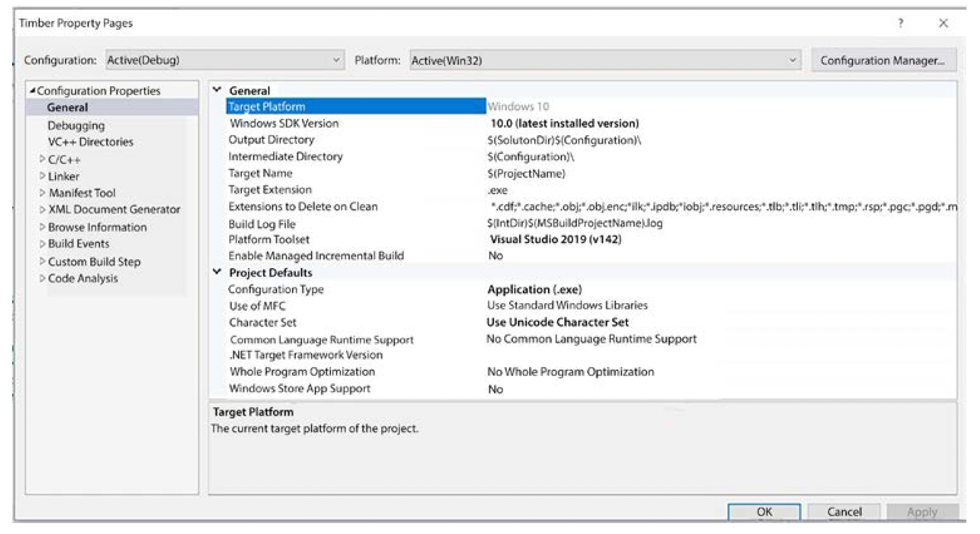The width and height of the screenshot is (980, 534).
Task: Click the 10.0 (latest installed version) value
Action: tap(564, 124)
